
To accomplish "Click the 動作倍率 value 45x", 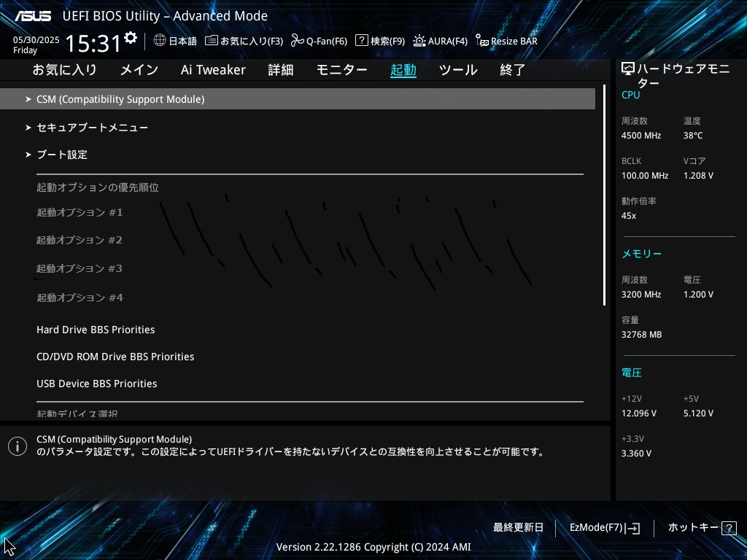I will click(x=629, y=216).
